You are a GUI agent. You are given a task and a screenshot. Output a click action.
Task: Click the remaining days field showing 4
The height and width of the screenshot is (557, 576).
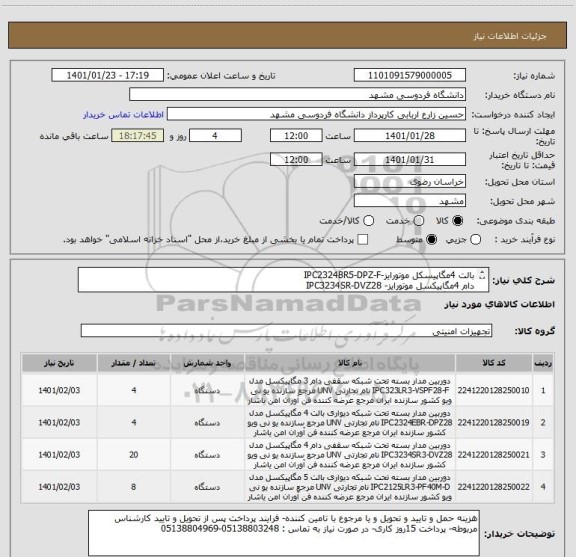(215, 136)
